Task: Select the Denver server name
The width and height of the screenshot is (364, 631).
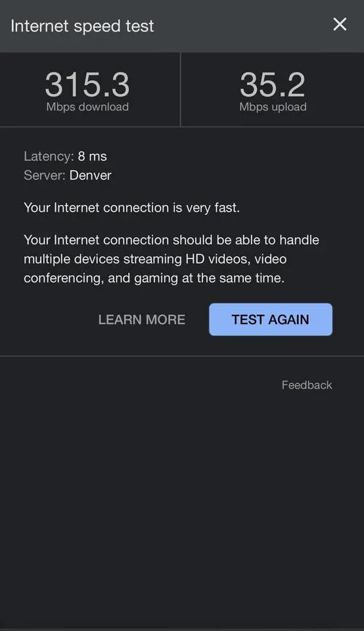Action: pos(91,175)
